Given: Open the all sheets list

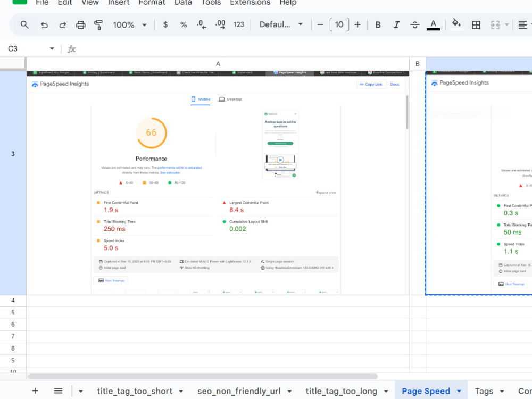Looking at the screenshot, I should [x=58, y=391].
